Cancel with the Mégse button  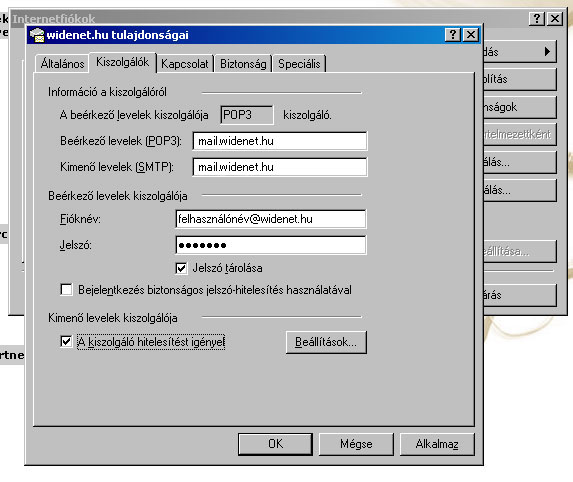[356, 444]
